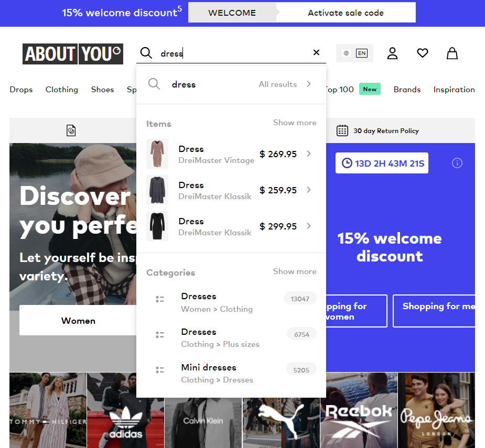Click the 5205 count badge
This screenshot has width=485, height=448.
301,370
